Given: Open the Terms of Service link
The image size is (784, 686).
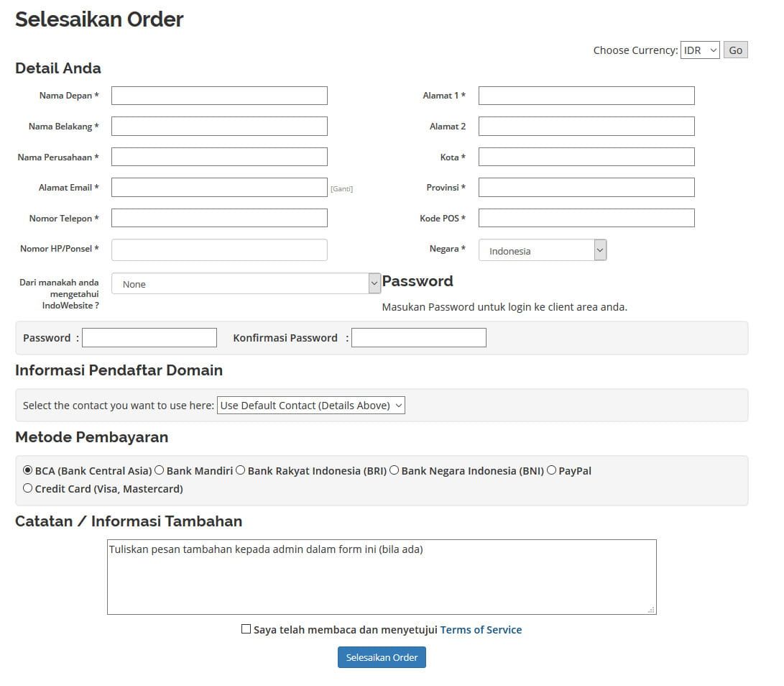Looking at the screenshot, I should coord(481,630).
